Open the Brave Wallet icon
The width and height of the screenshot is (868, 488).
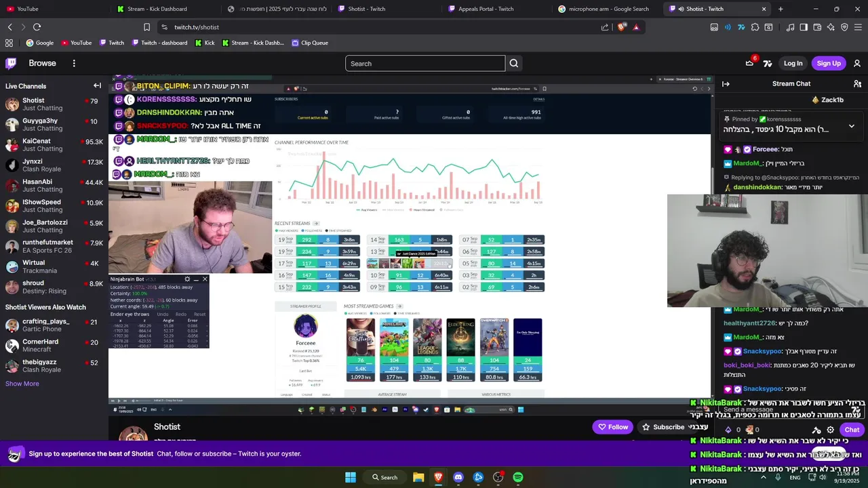pyautogui.click(x=817, y=27)
